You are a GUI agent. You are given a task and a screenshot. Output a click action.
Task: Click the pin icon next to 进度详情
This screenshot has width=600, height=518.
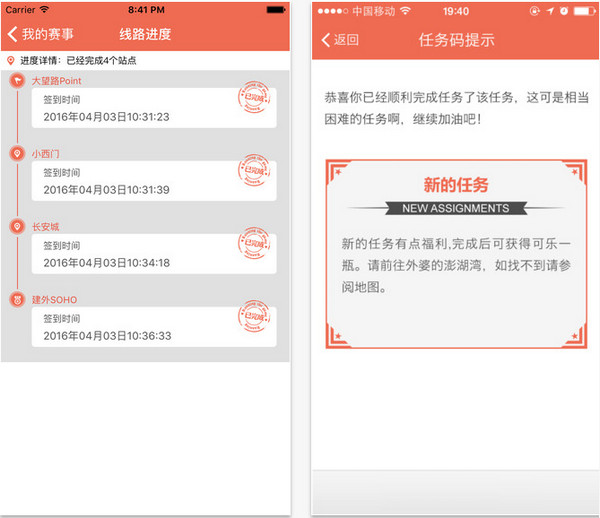pyautogui.click(x=11, y=60)
